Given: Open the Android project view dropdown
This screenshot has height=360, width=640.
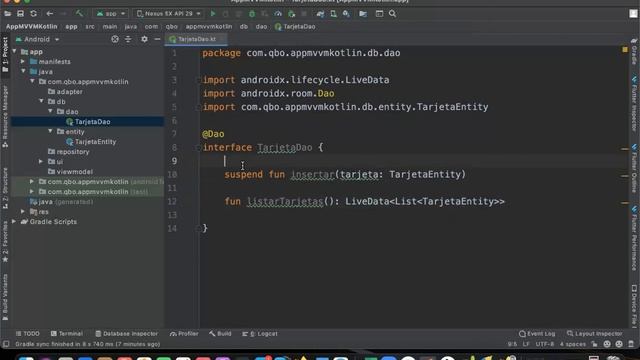Looking at the screenshot, I should tap(38, 39).
